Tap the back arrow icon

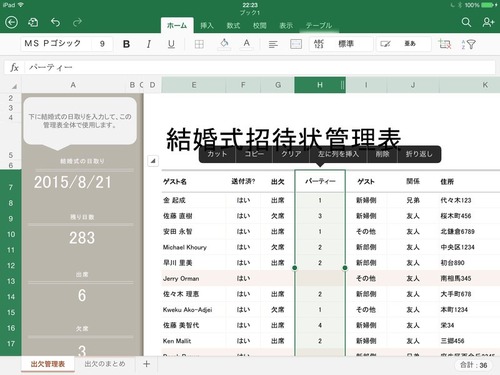[11, 22]
